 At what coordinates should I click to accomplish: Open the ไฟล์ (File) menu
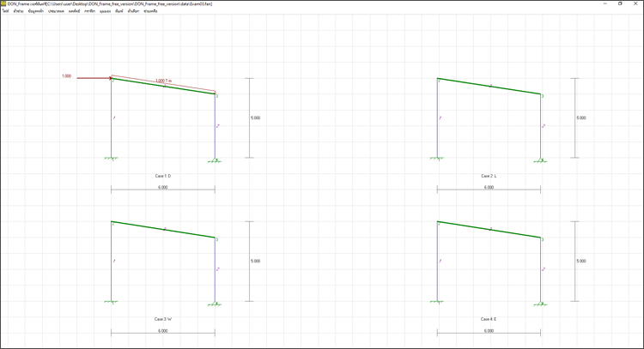(5, 11)
